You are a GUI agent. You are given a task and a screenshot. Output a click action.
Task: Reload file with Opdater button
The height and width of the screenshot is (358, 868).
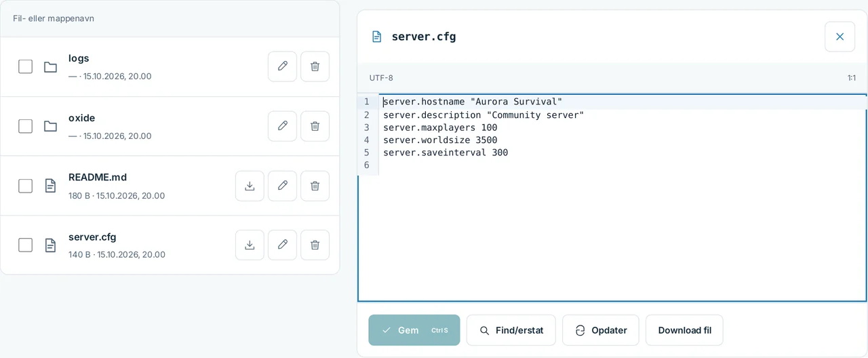[x=600, y=330]
